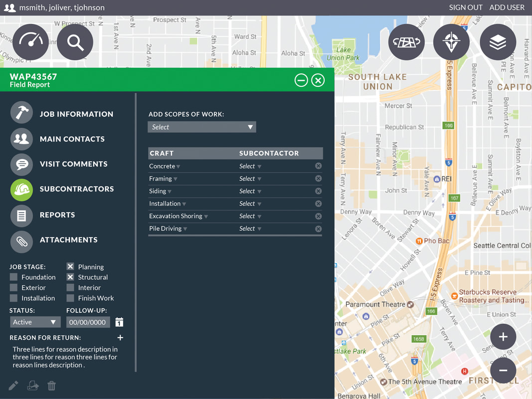
Task: Click the SIGN OUT link
Action: point(466,7)
